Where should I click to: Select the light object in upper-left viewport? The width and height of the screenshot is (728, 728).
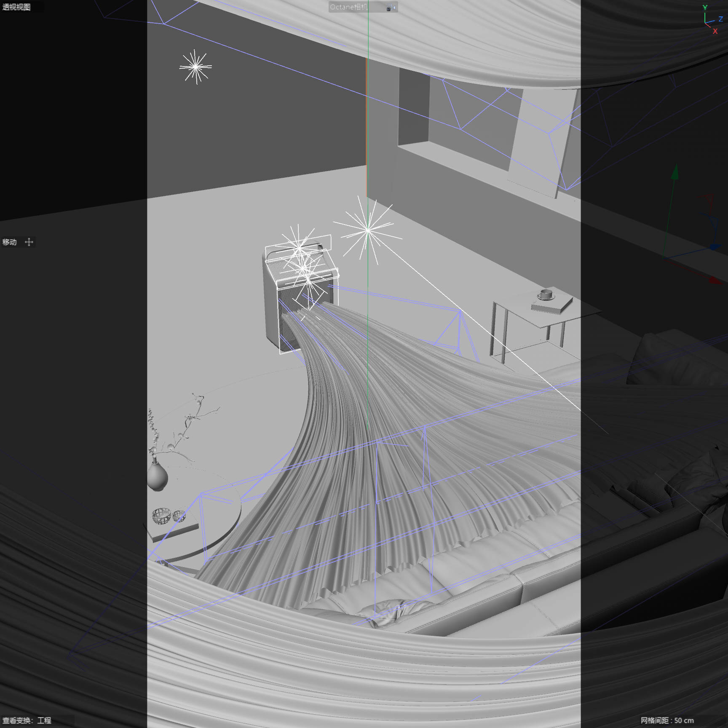pos(195,67)
